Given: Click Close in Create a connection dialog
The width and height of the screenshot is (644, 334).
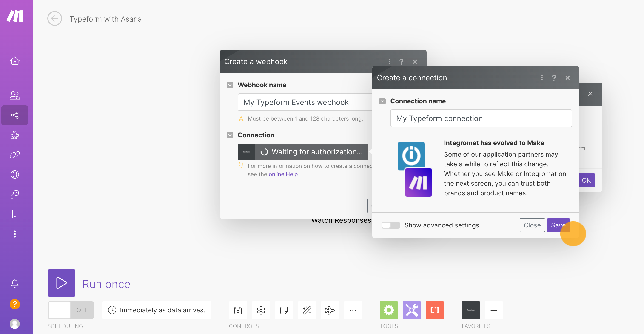Looking at the screenshot, I should (x=532, y=225).
